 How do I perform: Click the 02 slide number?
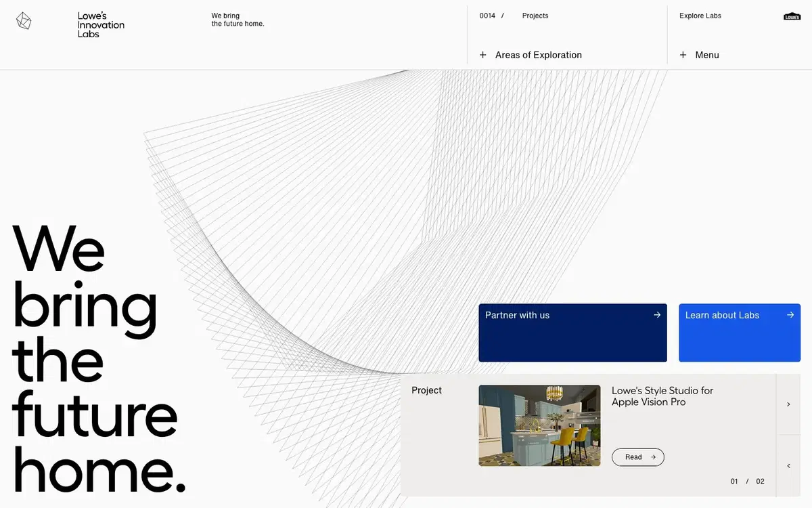[761, 482]
